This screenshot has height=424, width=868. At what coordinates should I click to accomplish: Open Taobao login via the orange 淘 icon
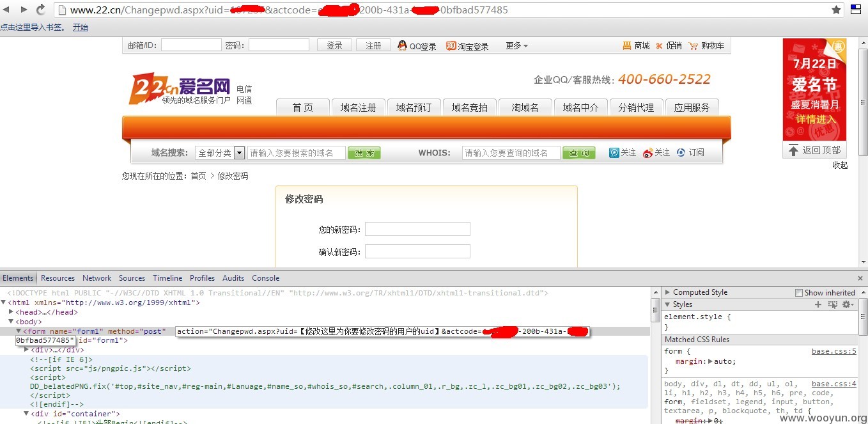click(x=451, y=45)
